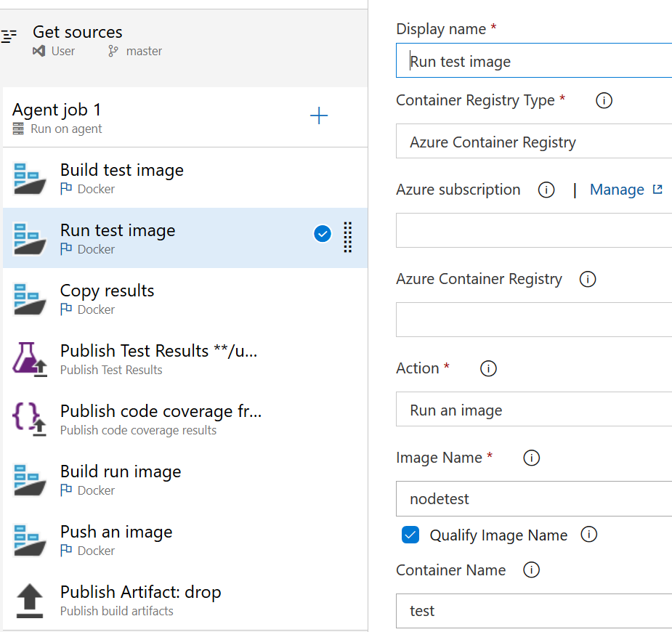Select the Publish Artifact: drop task
This screenshot has width=672, height=632.
[185, 600]
